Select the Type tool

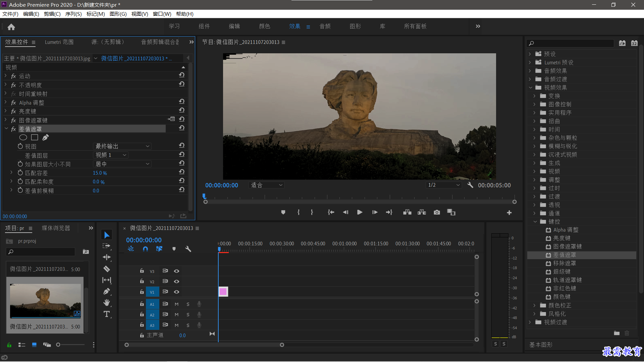coord(107,314)
